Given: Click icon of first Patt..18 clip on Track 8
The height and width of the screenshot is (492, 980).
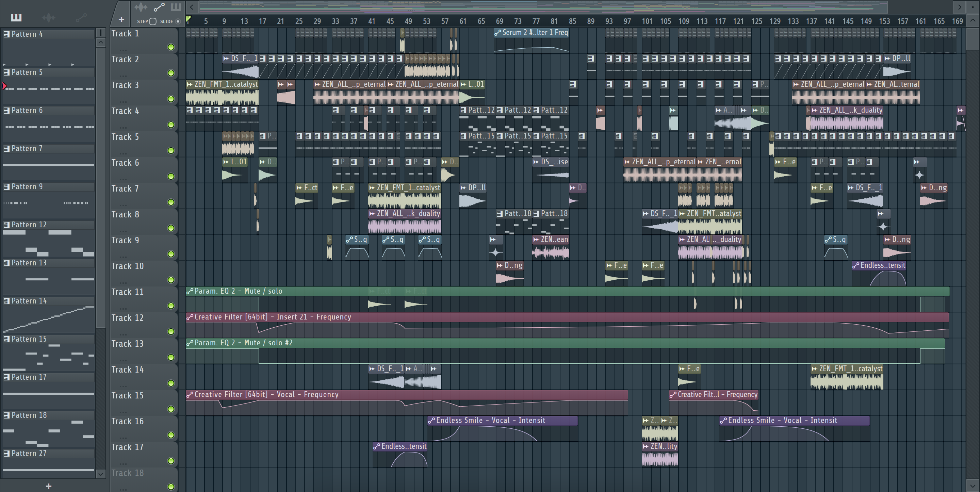Looking at the screenshot, I should click(500, 214).
